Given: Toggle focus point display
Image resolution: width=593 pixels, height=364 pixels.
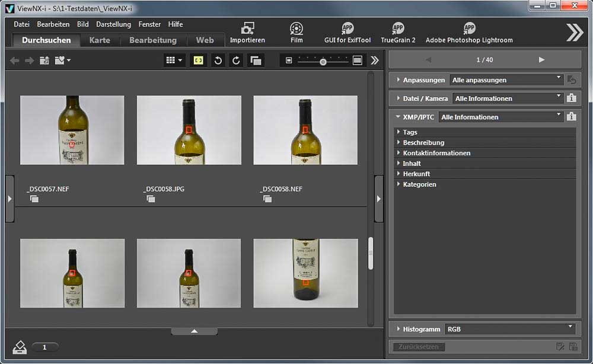Looking at the screenshot, I should tap(199, 60).
